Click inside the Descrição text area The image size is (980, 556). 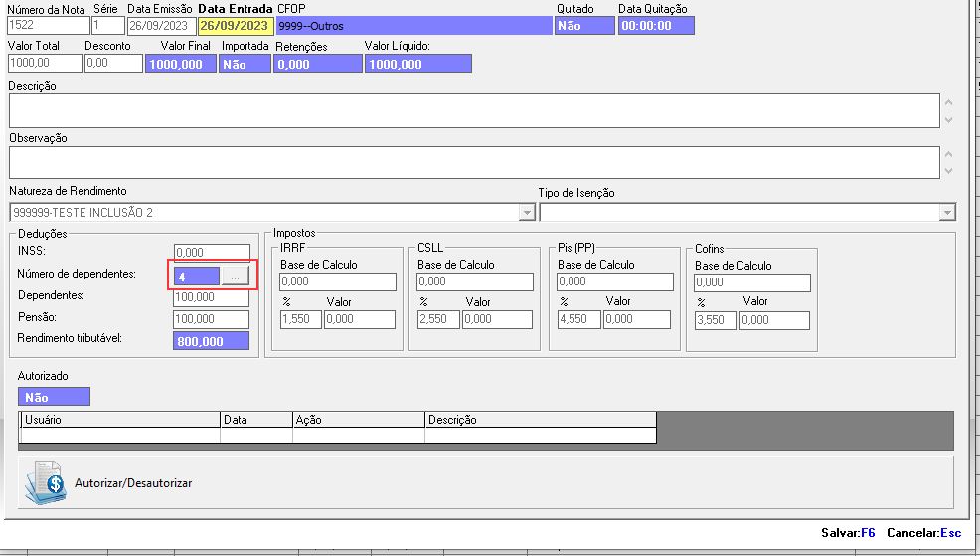click(474, 110)
